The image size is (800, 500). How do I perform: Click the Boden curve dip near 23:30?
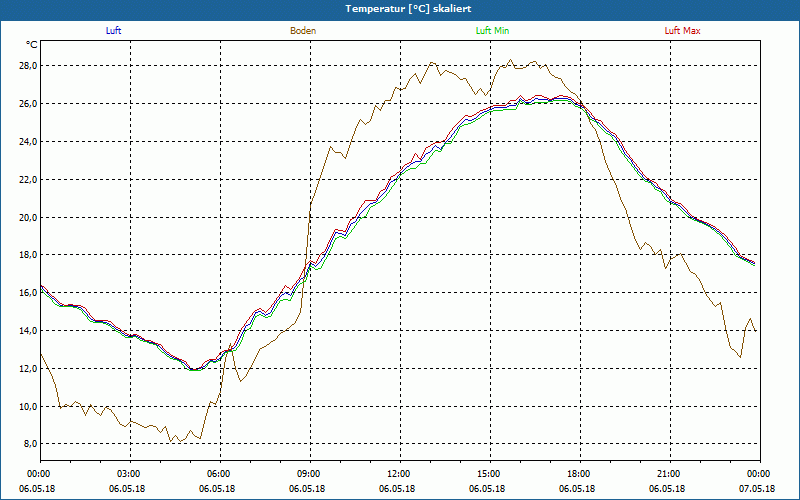click(x=740, y=357)
